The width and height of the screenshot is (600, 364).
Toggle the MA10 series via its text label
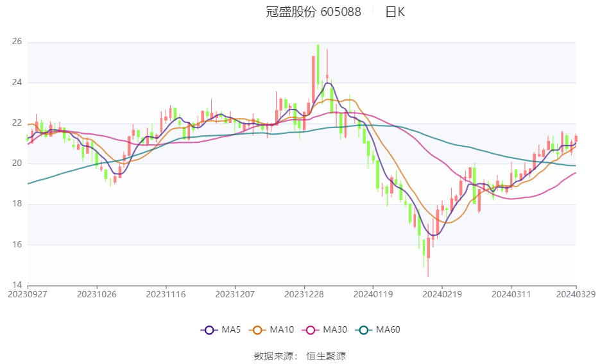(x=282, y=330)
